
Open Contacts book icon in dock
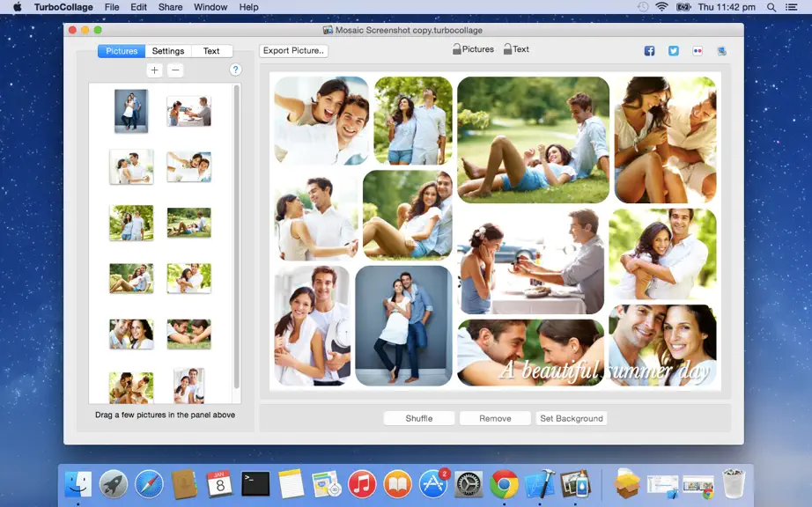[184, 485]
